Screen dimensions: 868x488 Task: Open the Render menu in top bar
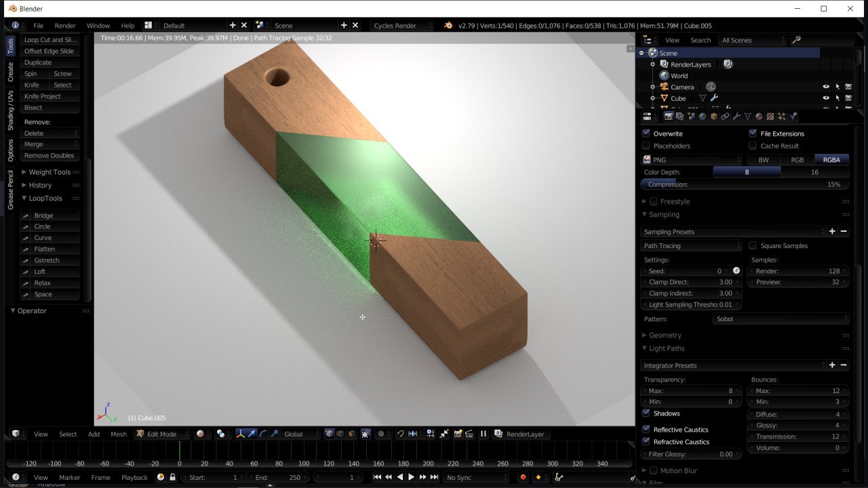click(x=65, y=26)
